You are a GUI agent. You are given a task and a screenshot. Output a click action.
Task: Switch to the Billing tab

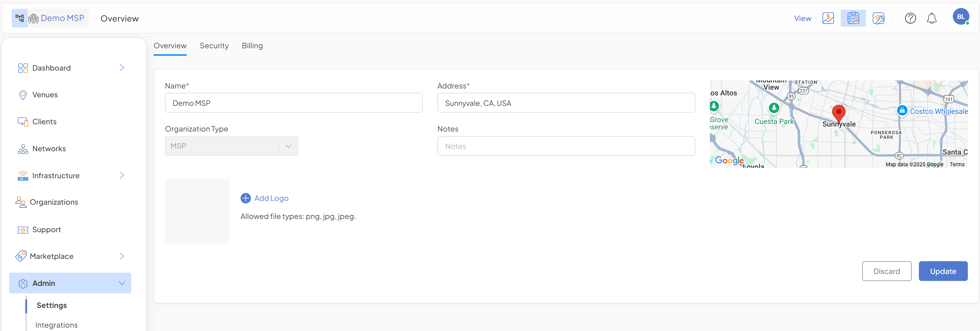[252, 46]
